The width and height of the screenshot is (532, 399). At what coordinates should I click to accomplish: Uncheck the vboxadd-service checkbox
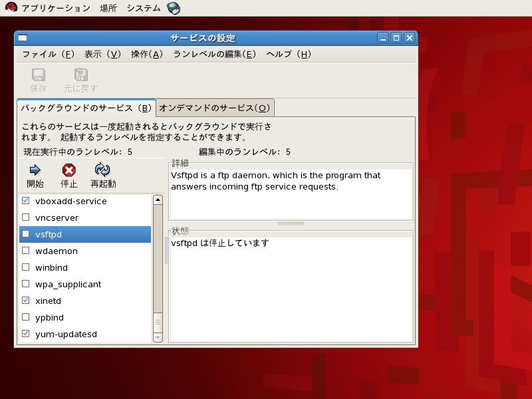click(25, 201)
